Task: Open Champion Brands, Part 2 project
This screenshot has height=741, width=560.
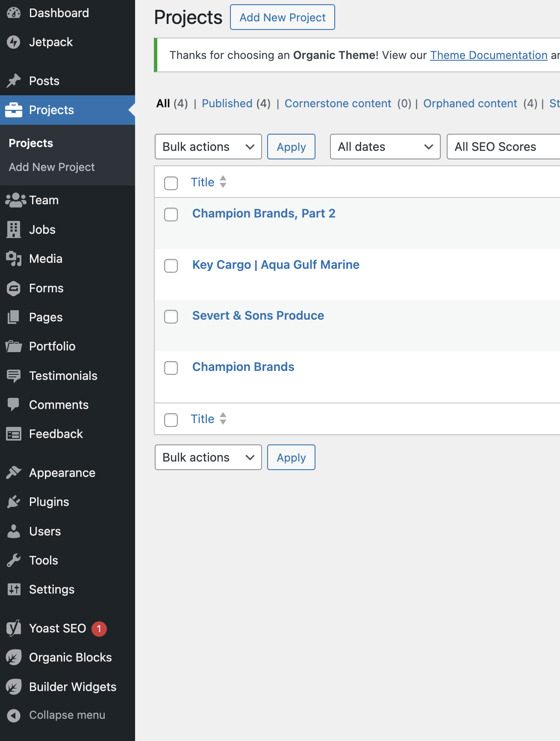Action: [264, 213]
